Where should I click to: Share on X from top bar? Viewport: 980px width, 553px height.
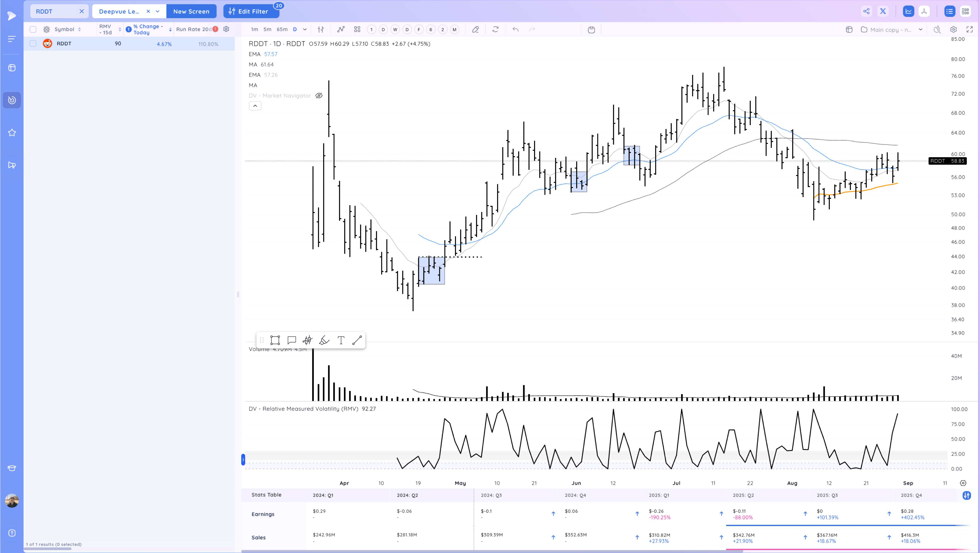[x=882, y=12]
